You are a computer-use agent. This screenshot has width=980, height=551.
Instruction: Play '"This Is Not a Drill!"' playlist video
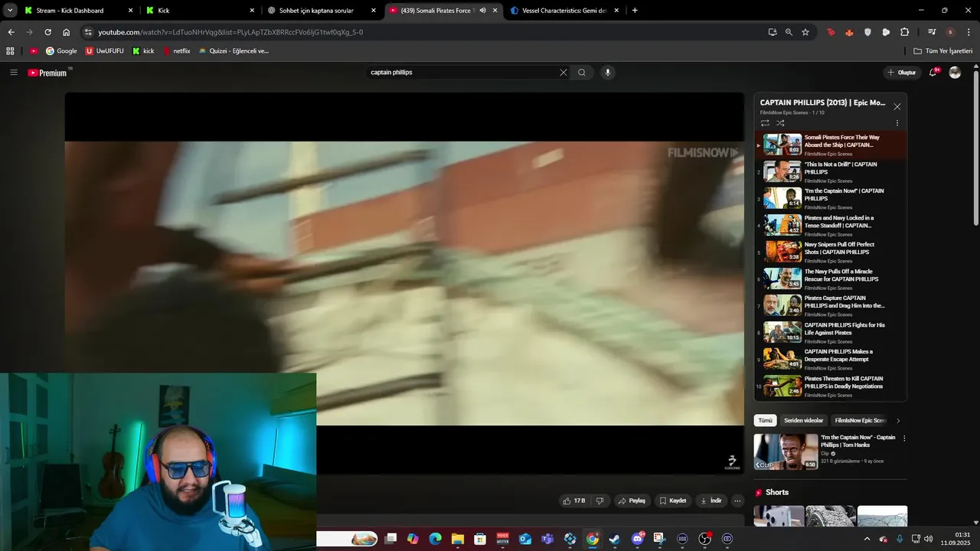click(831, 171)
